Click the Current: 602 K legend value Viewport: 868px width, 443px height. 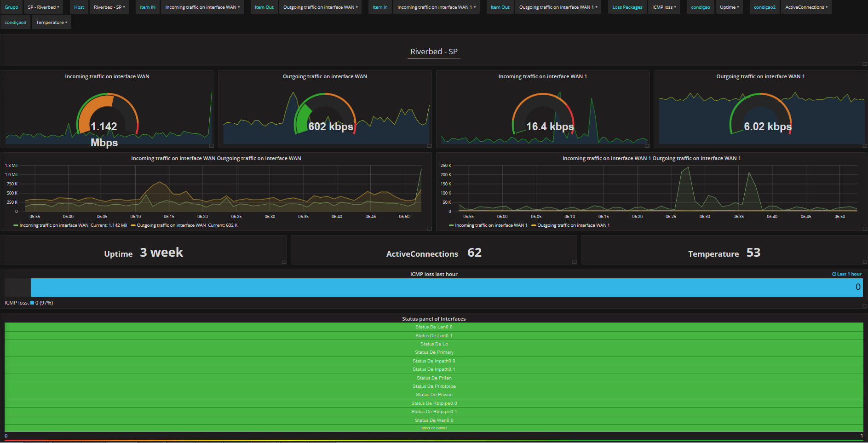[x=223, y=225]
